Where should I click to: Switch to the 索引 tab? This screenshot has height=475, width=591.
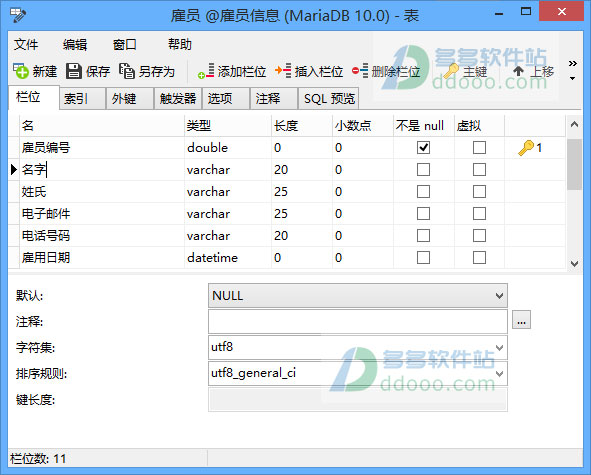(82, 99)
